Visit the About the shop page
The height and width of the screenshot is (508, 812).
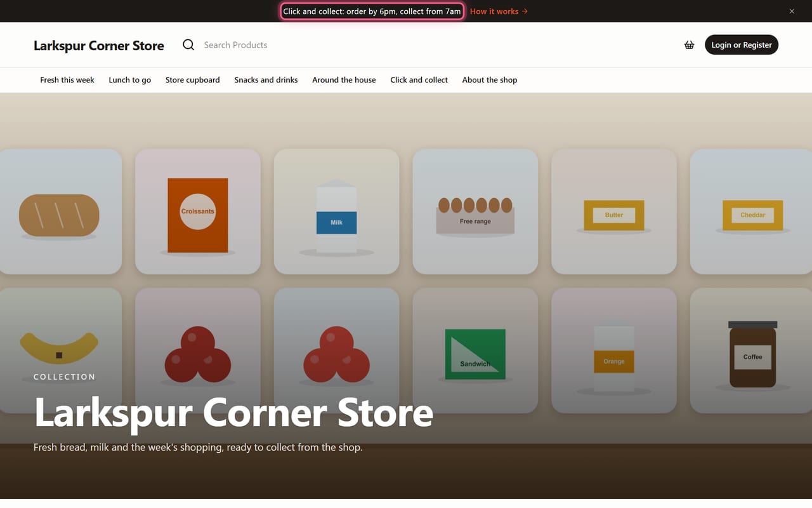(490, 80)
